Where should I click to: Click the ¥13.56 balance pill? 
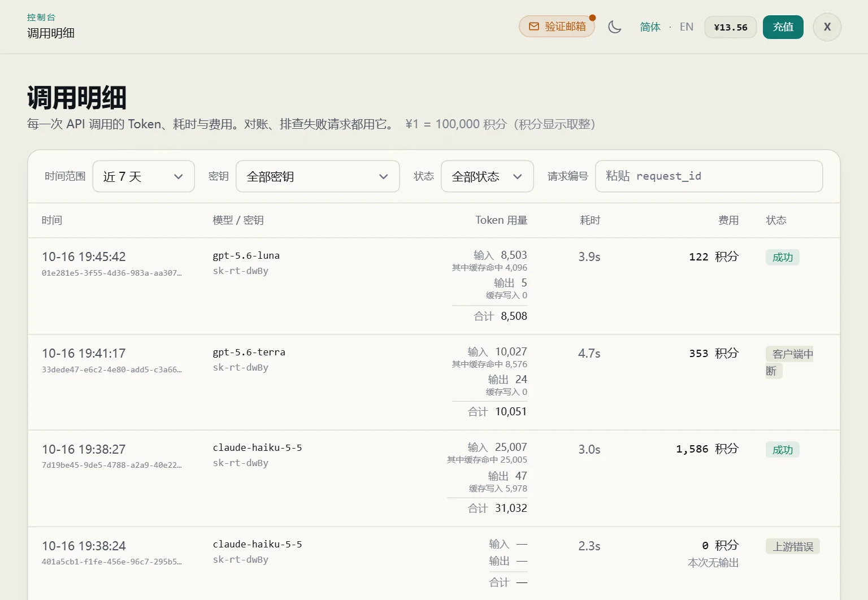pyautogui.click(x=731, y=27)
